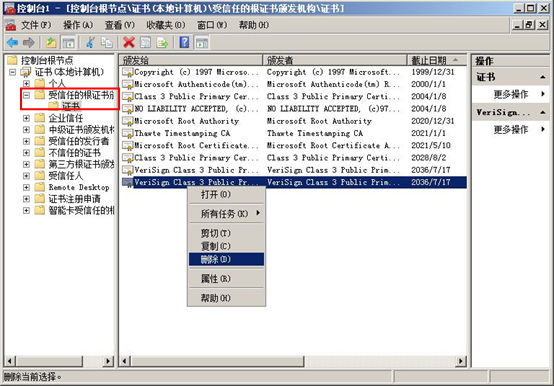
Task: Click the scissors Cut toolbar icon
Action: [90, 43]
